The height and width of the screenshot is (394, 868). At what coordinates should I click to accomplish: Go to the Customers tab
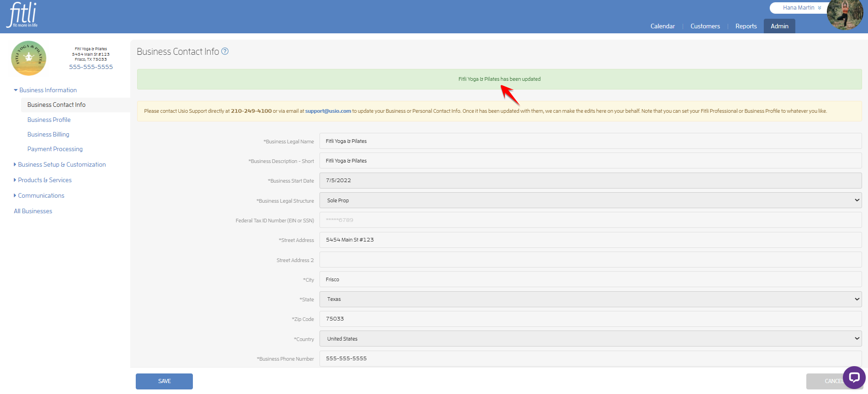point(705,26)
